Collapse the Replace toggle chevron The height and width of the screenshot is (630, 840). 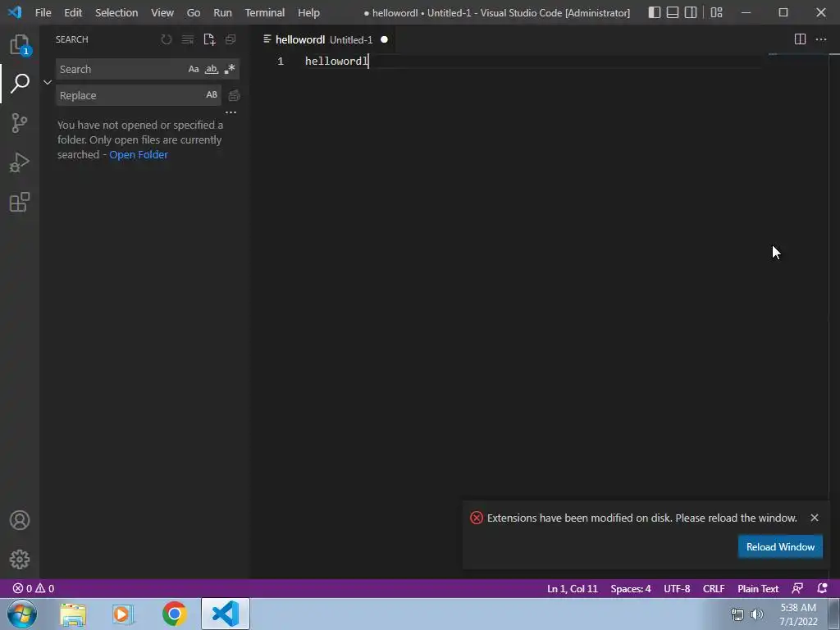pos(47,82)
